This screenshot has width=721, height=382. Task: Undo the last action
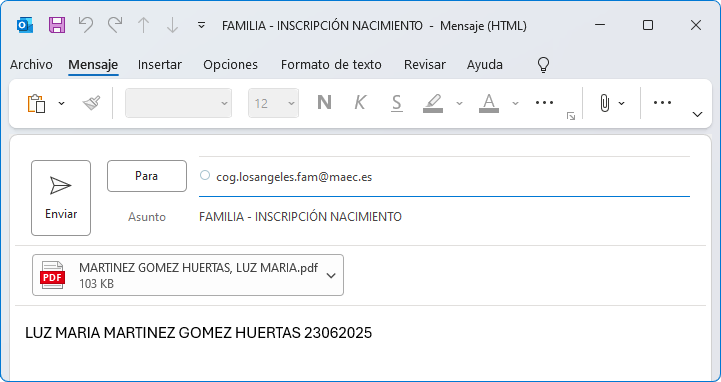click(86, 25)
